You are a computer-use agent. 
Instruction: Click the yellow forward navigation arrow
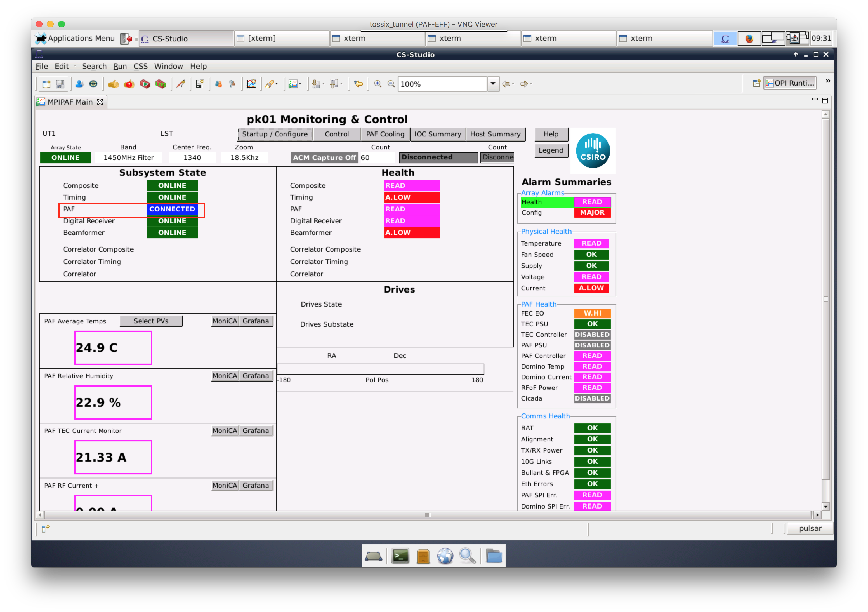524,84
